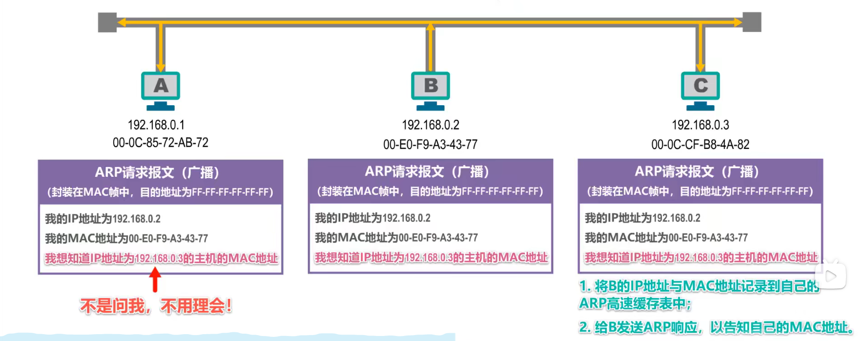Click the gray terminator at the bus left end
Screen dimensions: 868x341
107,22
